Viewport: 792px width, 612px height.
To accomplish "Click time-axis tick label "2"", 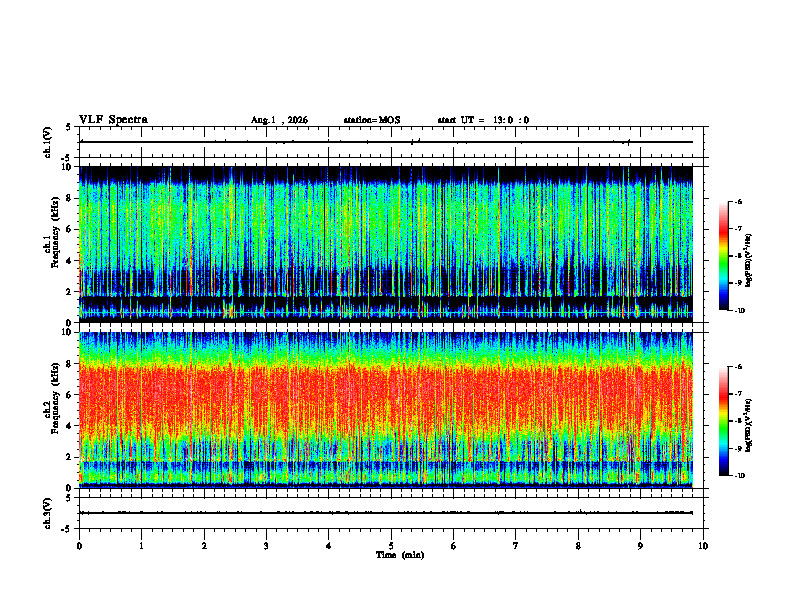I will (x=204, y=546).
